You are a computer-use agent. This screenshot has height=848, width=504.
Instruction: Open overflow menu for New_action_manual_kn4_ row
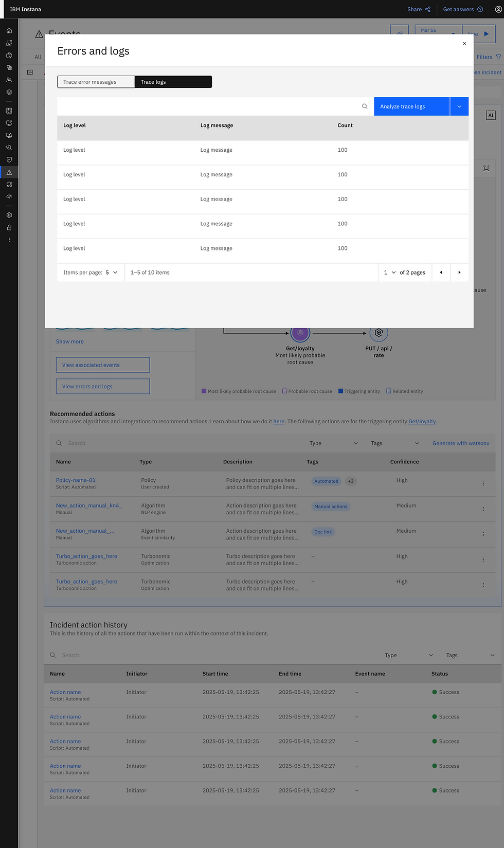tap(483, 509)
